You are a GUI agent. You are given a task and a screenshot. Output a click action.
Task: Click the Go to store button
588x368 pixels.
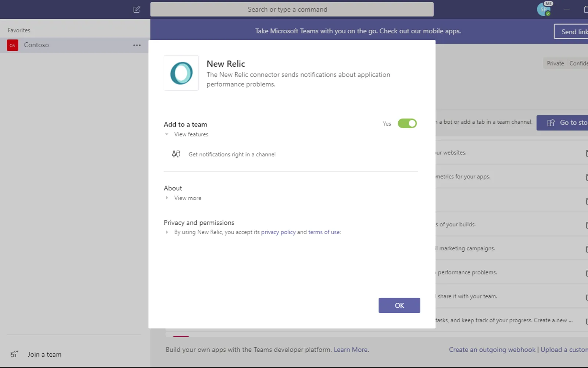562,123
